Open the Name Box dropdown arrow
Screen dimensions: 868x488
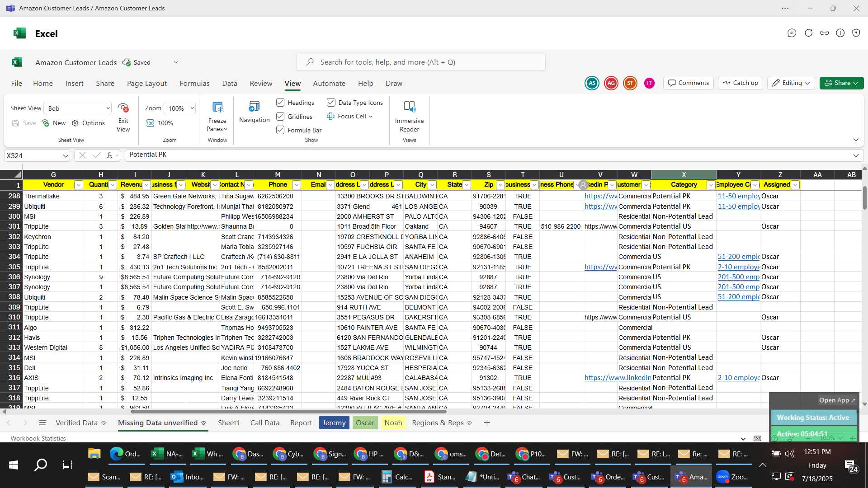[66, 155]
